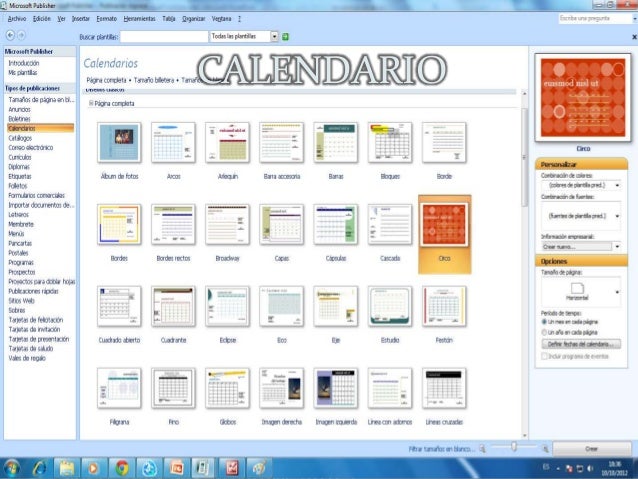Click the zoom out magnifier icon
This screenshot has height=479, width=638.
(x=483, y=448)
